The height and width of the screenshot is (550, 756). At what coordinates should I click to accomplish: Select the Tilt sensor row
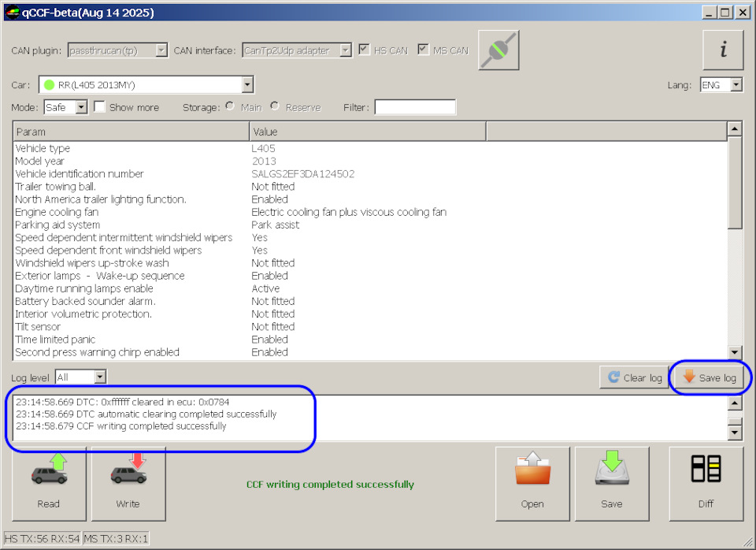tap(370, 327)
